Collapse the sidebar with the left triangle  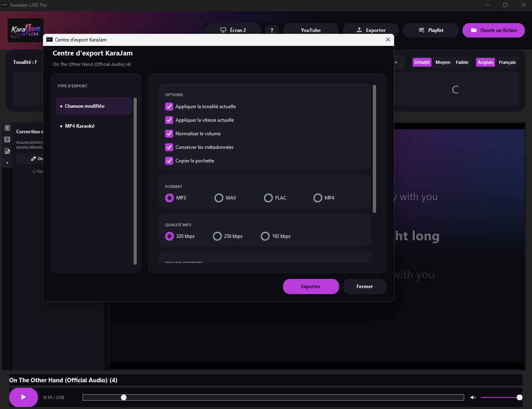pyautogui.click(x=7, y=162)
